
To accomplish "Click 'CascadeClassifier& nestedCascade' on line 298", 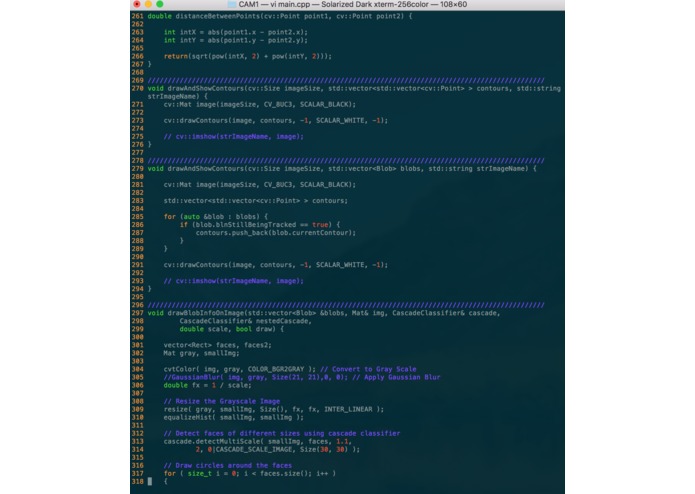I will (x=246, y=321).
